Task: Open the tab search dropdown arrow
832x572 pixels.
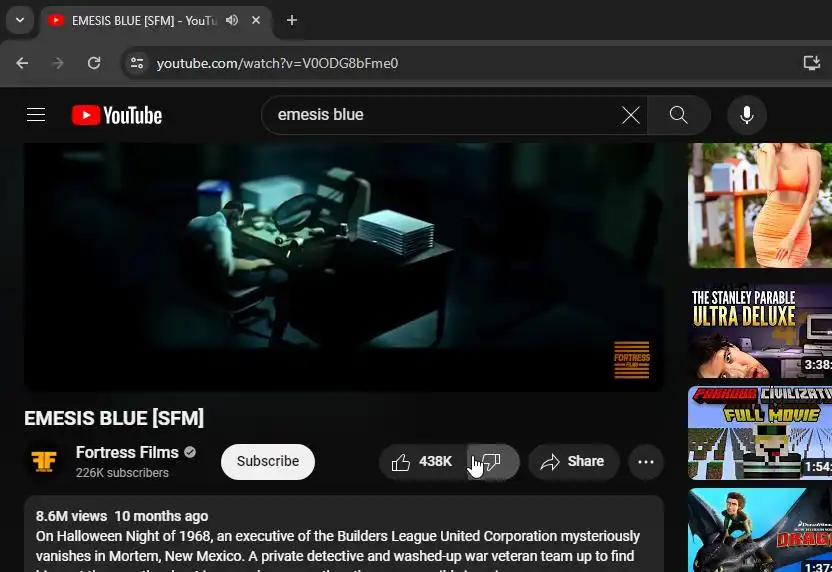Action: [20, 20]
